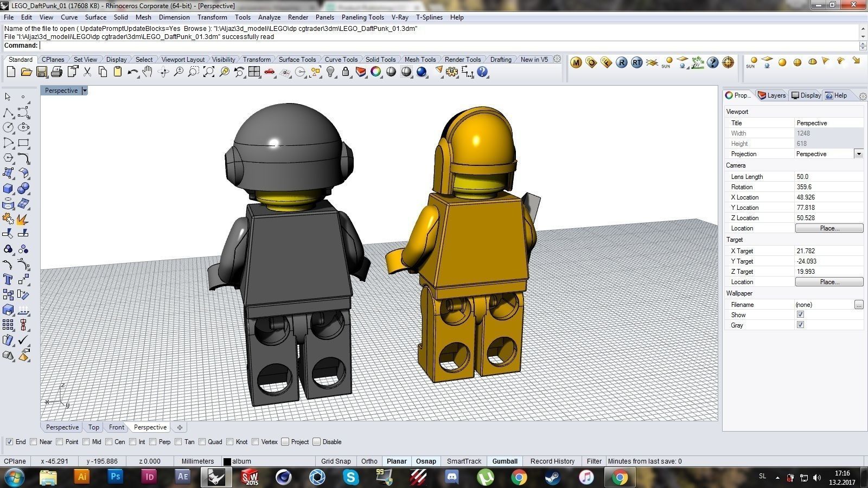The image size is (868, 488).
Task: Click the Camera Location Place button
Action: click(x=829, y=228)
